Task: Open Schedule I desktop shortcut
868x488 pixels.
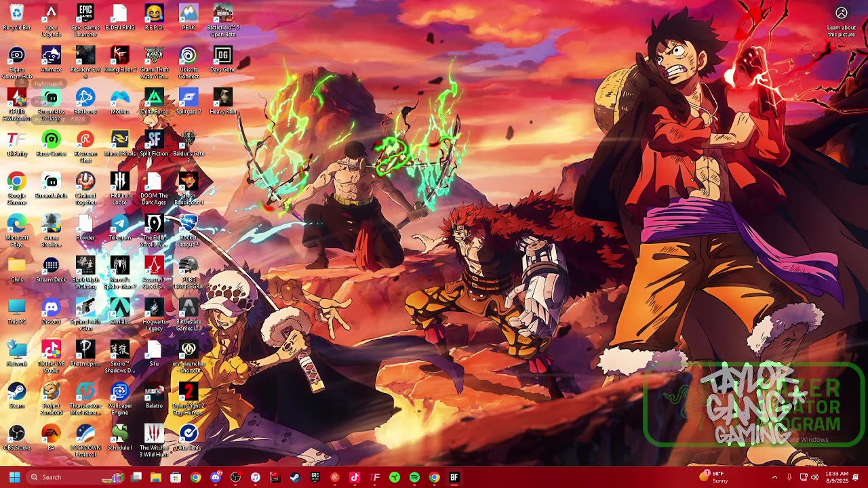Action: 120,439
